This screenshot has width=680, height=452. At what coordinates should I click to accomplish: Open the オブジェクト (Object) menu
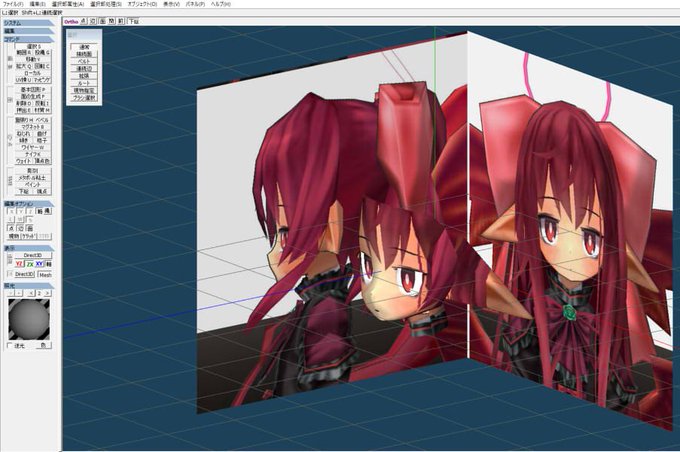coord(142,4)
